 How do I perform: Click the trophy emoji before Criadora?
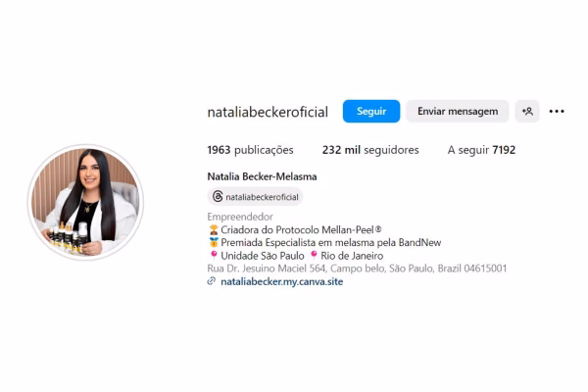click(x=214, y=229)
